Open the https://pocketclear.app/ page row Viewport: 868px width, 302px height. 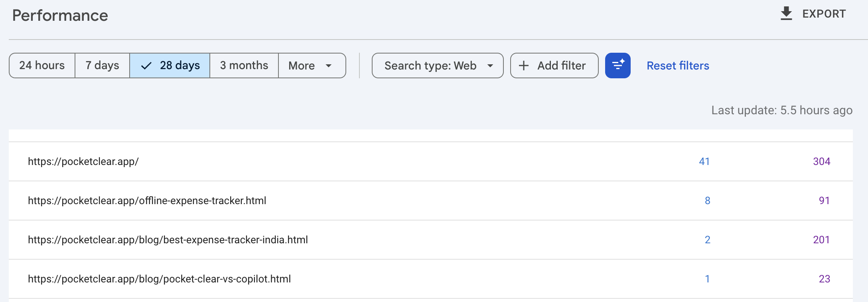pyautogui.click(x=431, y=161)
